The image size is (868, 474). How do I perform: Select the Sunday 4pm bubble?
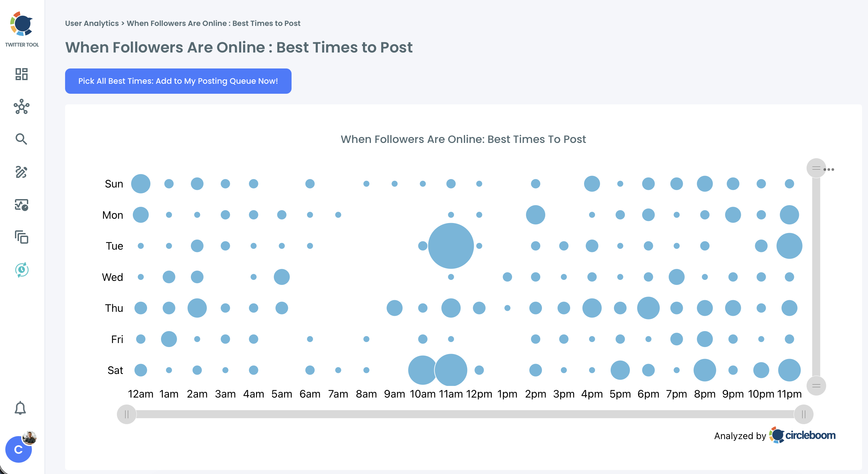click(592, 184)
